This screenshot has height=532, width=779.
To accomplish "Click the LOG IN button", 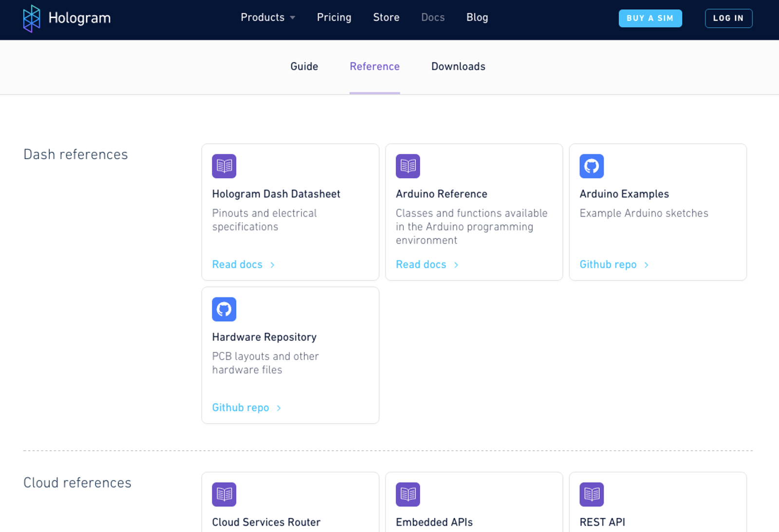I will pyautogui.click(x=728, y=18).
